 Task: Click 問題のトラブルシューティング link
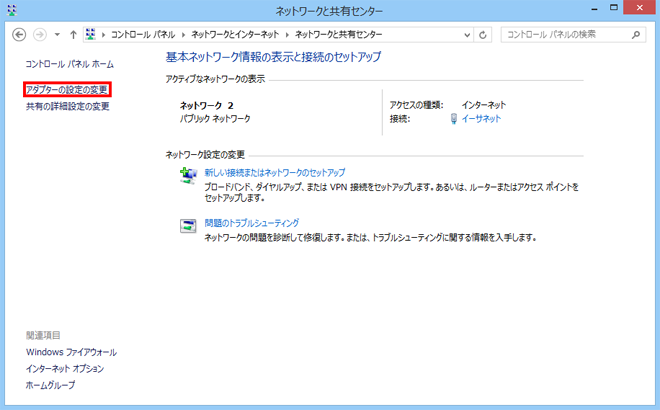pos(252,223)
